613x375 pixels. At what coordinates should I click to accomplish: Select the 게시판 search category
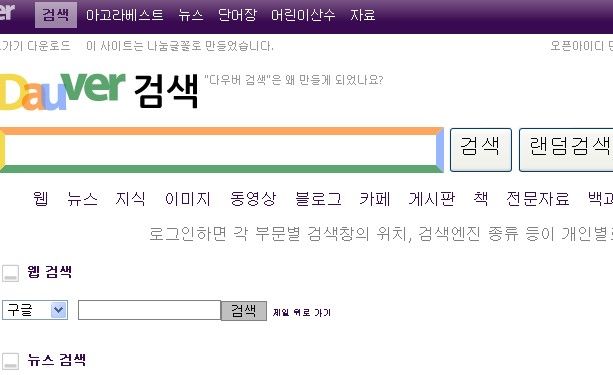tap(432, 199)
